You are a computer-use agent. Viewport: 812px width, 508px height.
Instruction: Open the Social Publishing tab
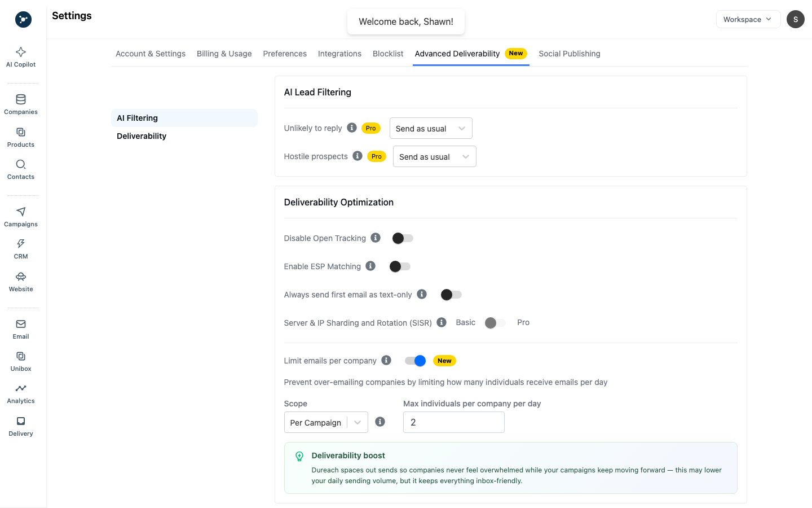[x=570, y=54]
